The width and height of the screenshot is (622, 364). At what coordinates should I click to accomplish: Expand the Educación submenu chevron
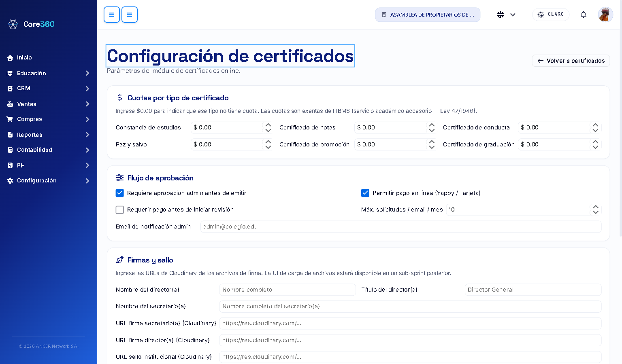pyautogui.click(x=87, y=73)
